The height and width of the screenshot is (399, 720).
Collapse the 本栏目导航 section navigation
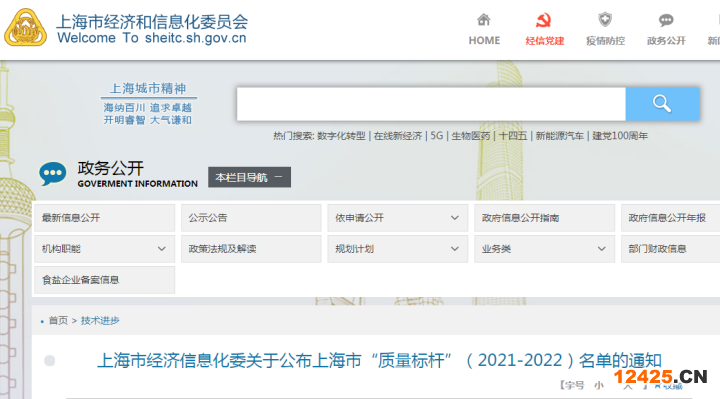(x=249, y=177)
